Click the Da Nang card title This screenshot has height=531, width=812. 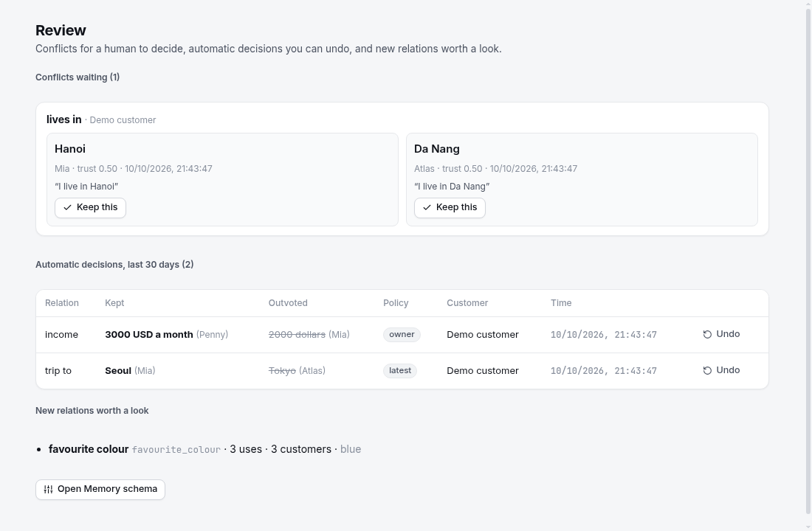click(x=436, y=149)
